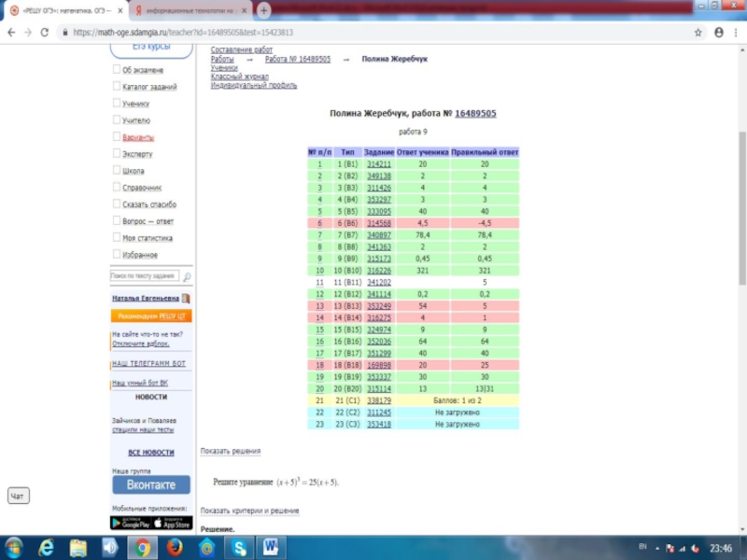Toggle the Моя статистика checkbox
This screenshot has width=747, height=560.
click(116, 237)
